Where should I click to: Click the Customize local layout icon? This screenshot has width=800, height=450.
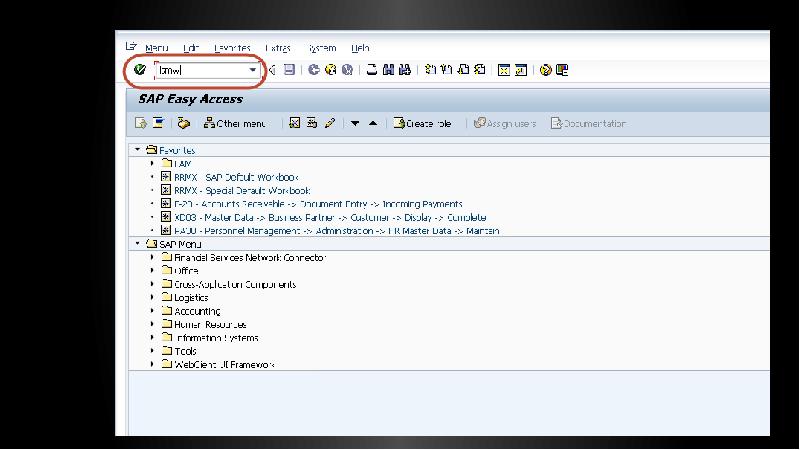(x=562, y=70)
